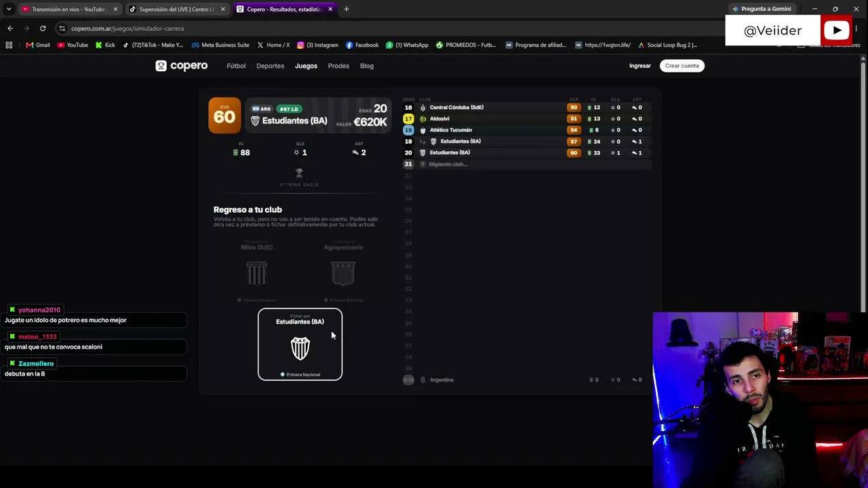
Task: Click the €620K player value
Action: [370, 122]
